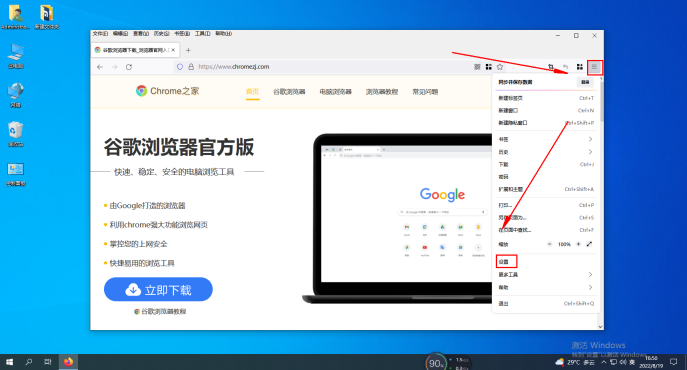This screenshot has width=687, height=370.
Task: Open the Administrator folder on desktop
Action: pyautogui.click(x=15, y=17)
